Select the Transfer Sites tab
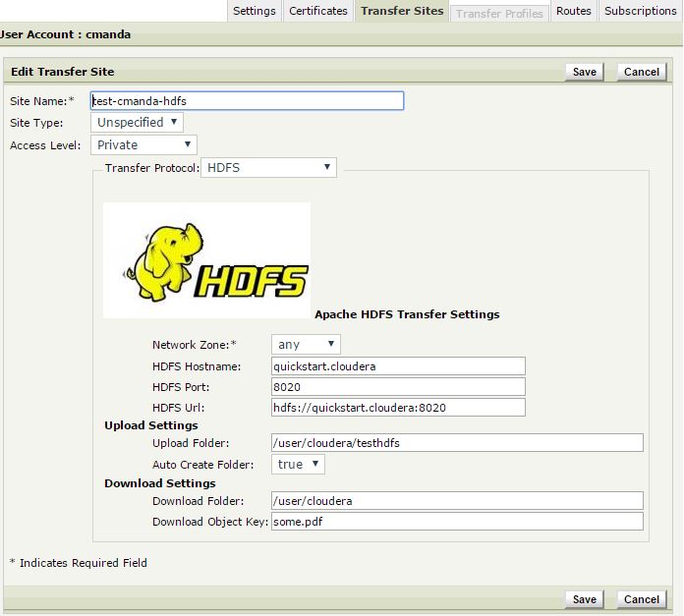The width and height of the screenshot is (684, 616). click(x=402, y=11)
